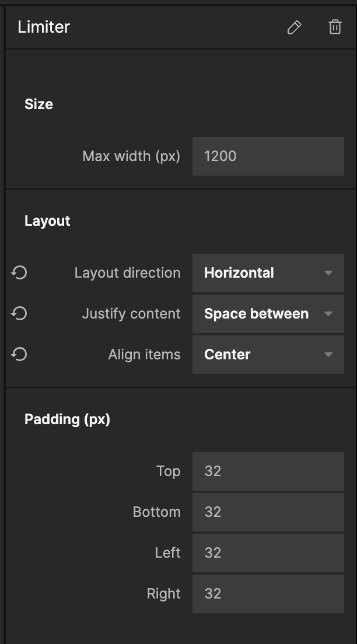
Task: Expand the Justify content dropdown
Action: pyautogui.click(x=268, y=314)
